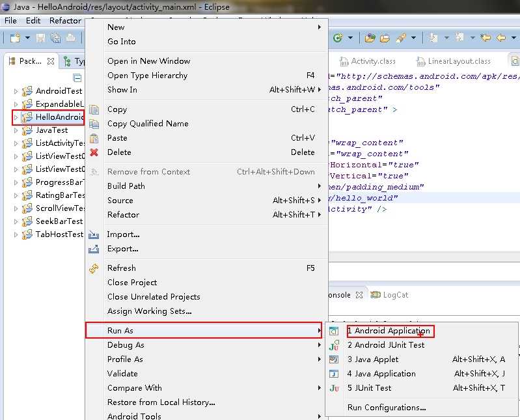Close the Package Explorer view tab
Screen dimensions: 520x420
[x=51, y=61]
